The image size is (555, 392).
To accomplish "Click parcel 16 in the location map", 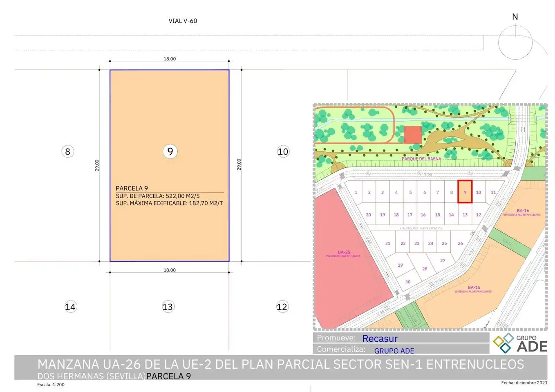I will (423, 215).
